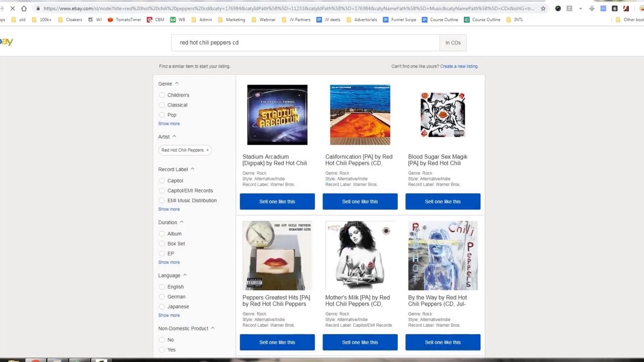This screenshot has width=644, height=362.
Task: Choose Yes for Non-Domestic Product
Action: (162, 350)
